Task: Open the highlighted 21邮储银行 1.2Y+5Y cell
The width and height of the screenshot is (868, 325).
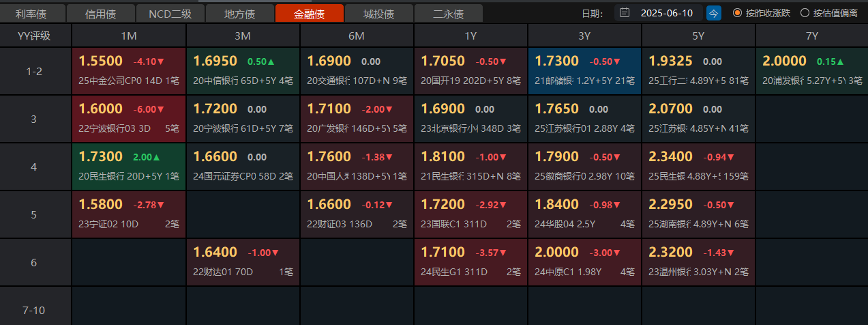Action: (x=584, y=71)
